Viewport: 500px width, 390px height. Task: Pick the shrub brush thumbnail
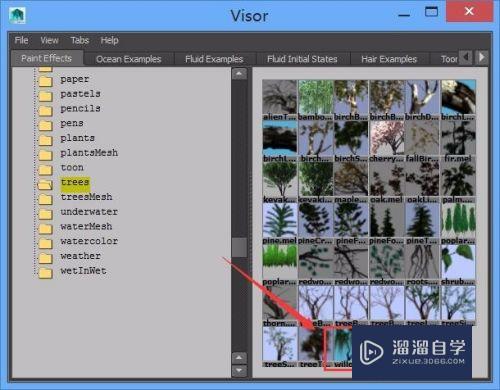click(x=458, y=262)
